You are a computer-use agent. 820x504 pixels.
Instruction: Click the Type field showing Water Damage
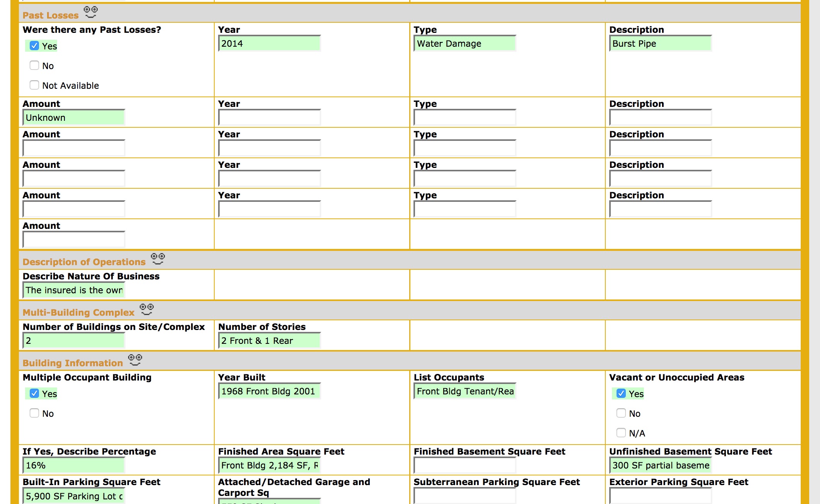(x=465, y=43)
